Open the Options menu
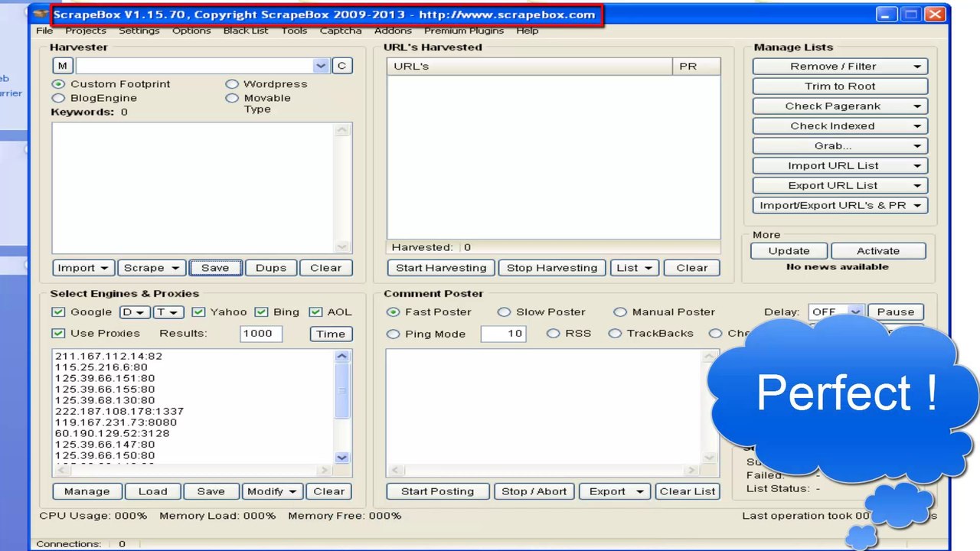The width and height of the screenshot is (980, 551). coord(191,31)
